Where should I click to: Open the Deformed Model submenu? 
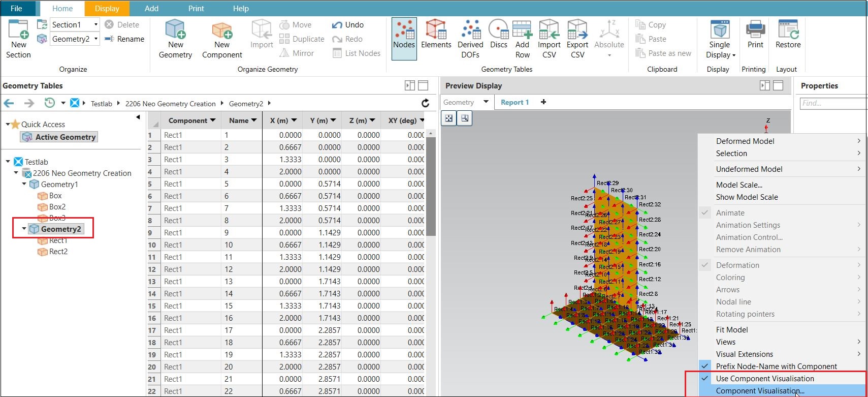[x=782, y=141]
